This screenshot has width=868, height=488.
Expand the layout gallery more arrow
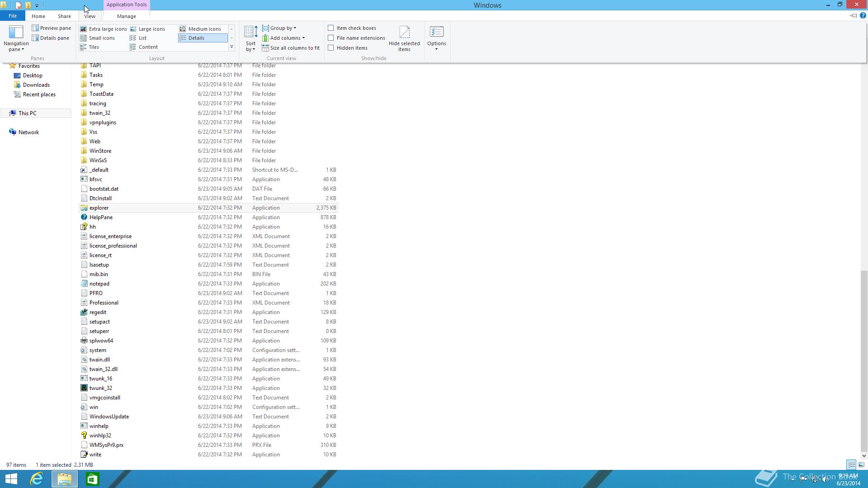[x=231, y=47]
